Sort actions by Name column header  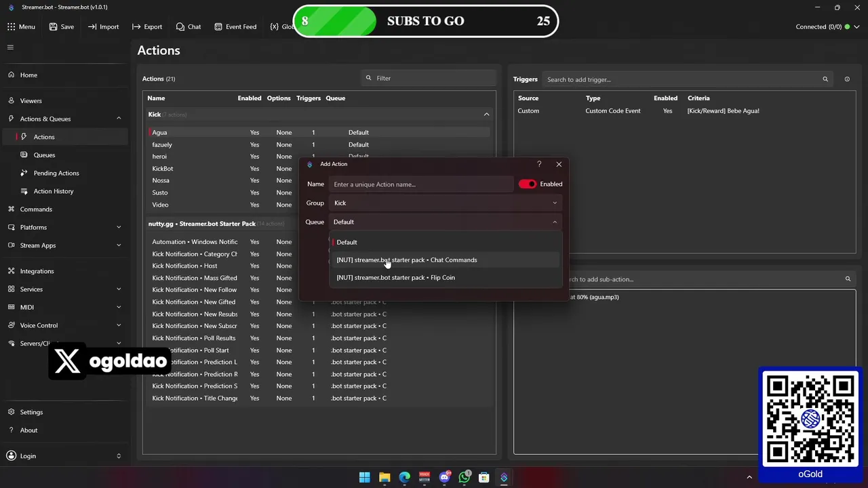156,98
